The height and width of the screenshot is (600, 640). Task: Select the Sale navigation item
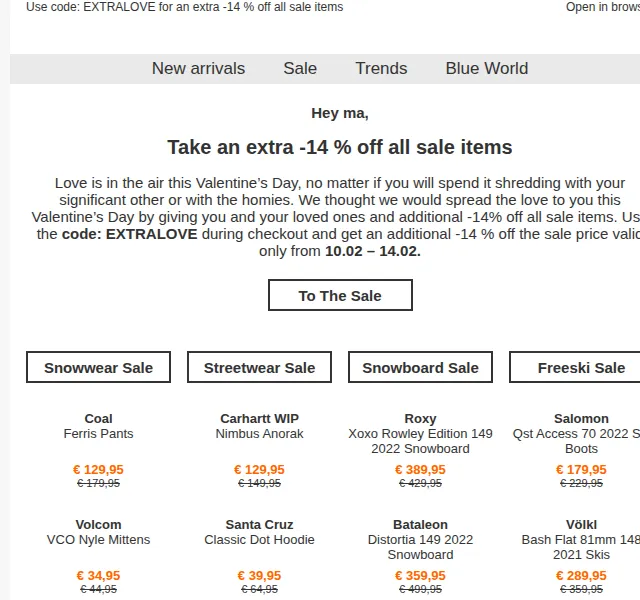pos(300,68)
